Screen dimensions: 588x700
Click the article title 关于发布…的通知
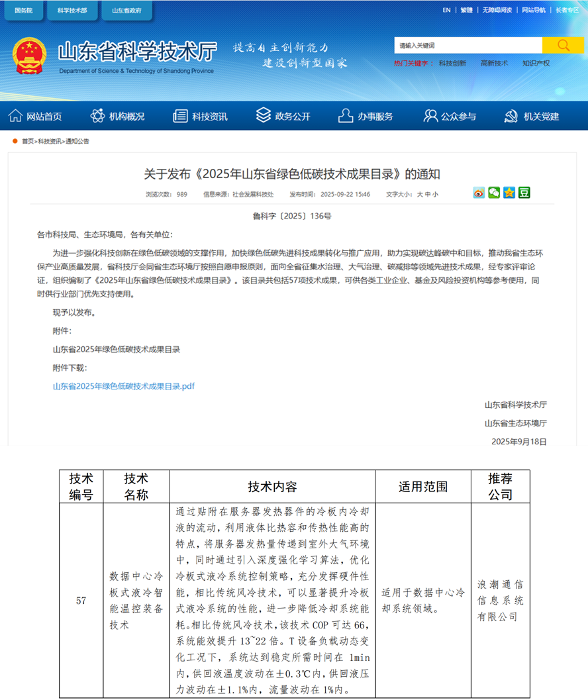coord(292,174)
